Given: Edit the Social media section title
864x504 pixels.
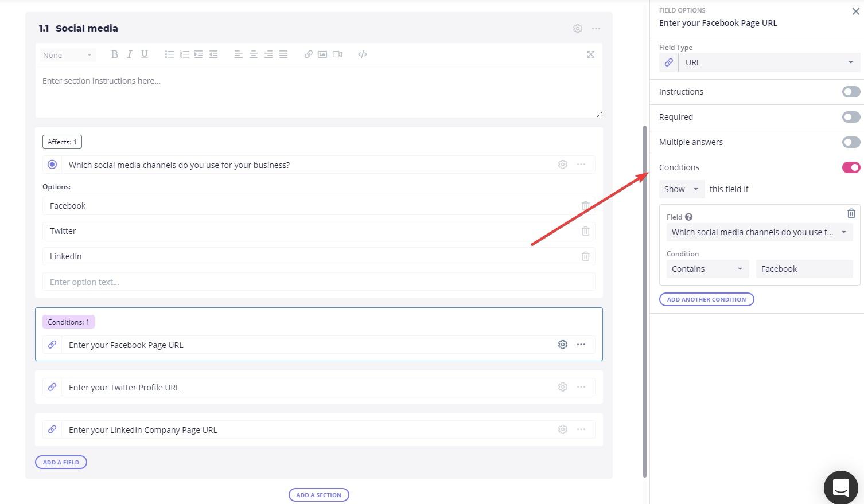Looking at the screenshot, I should coord(87,28).
